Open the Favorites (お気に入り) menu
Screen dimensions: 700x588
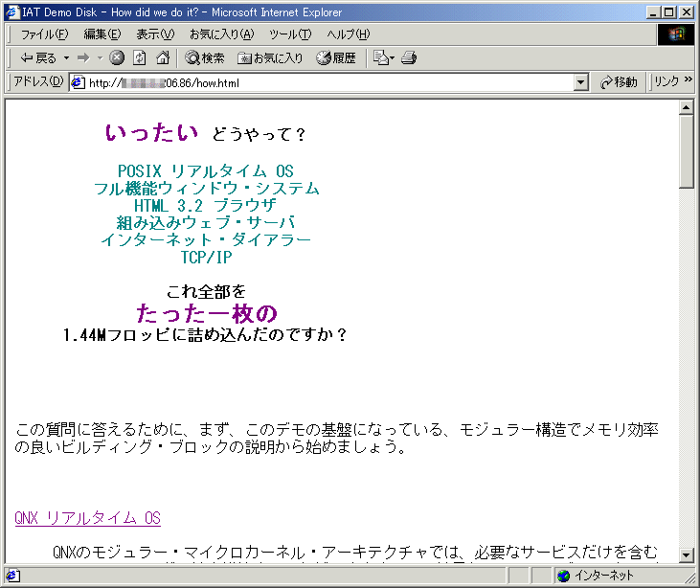221,34
